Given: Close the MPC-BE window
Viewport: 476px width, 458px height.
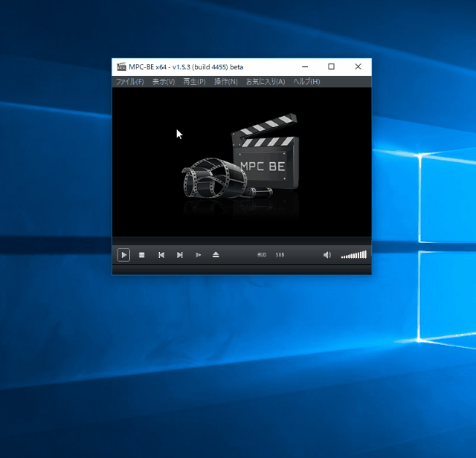Looking at the screenshot, I should click(358, 67).
